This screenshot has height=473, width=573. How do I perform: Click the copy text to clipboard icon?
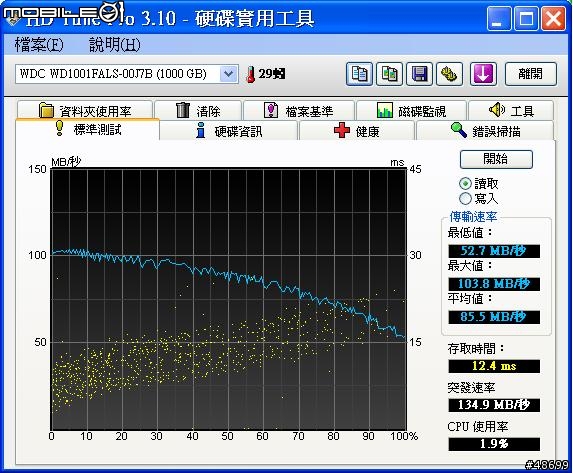click(359, 74)
